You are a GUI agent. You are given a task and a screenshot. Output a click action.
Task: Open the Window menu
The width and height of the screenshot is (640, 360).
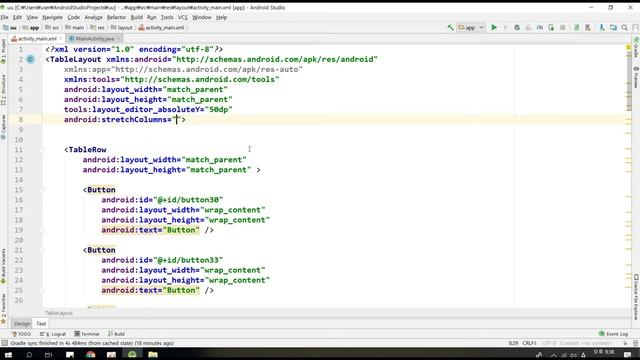(202, 18)
